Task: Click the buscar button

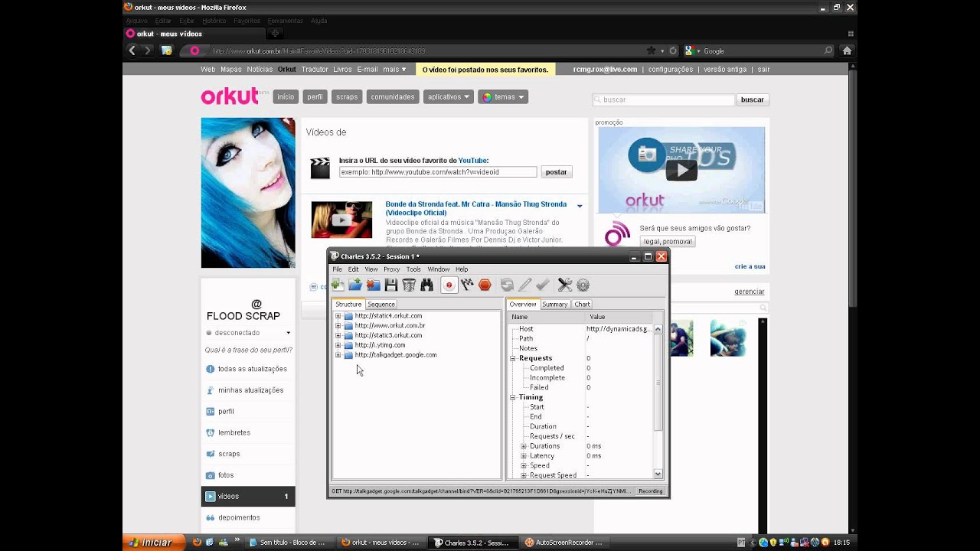Action: pos(753,99)
